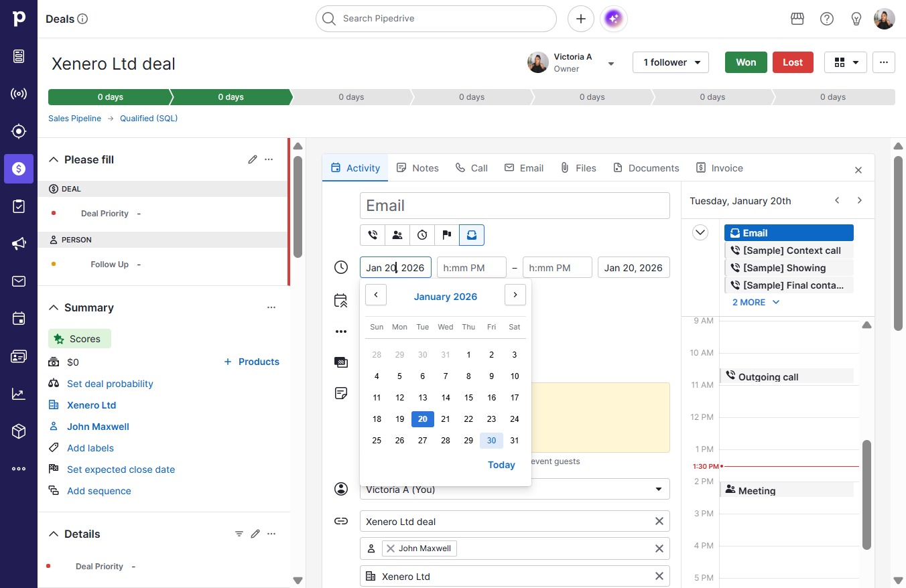The width and height of the screenshot is (906, 588).
Task: Open the Help question mark icon
Action: (x=827, y=19)
